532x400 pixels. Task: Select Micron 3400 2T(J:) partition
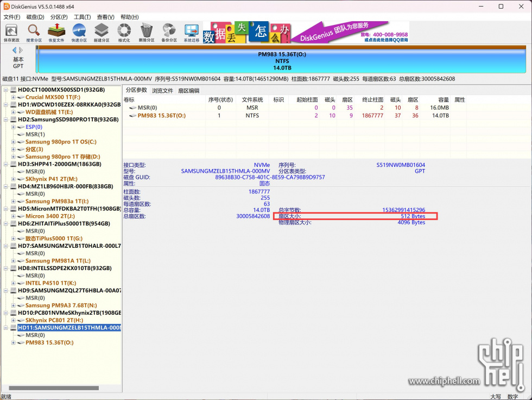click(50, 216)
